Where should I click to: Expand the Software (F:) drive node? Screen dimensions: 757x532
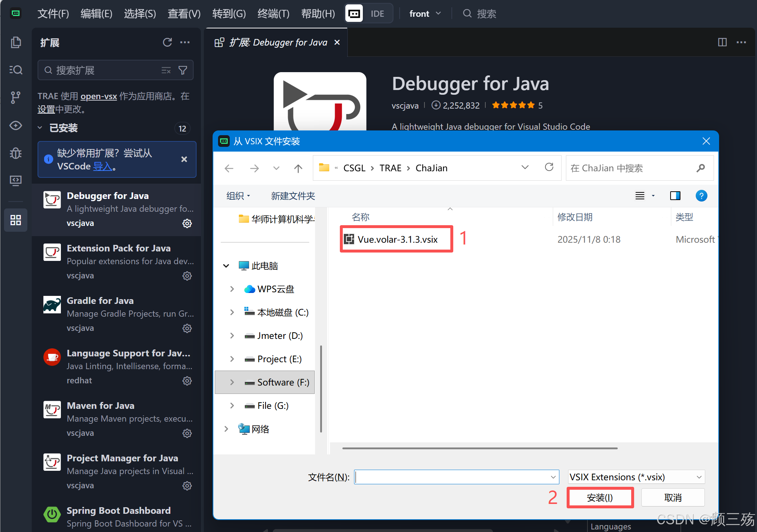point(232,382)
